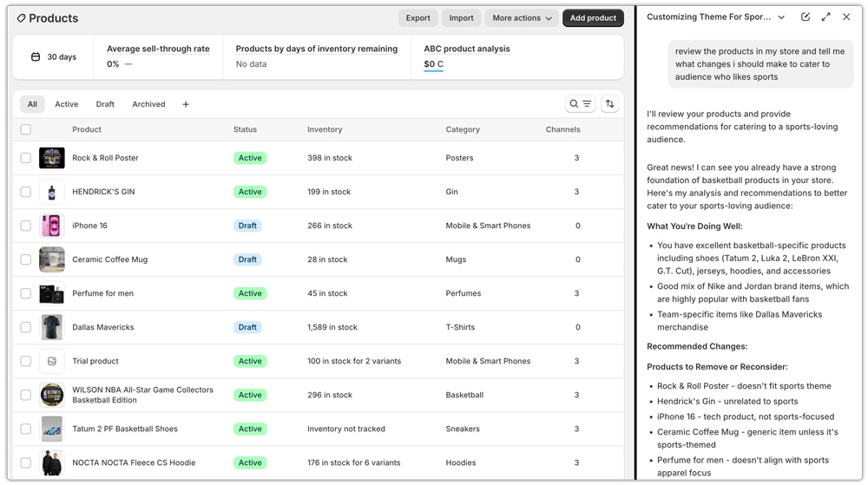This screenshot has height=485, width=868.
Task: Open the search and filter icon button
Action: point(580,104)
